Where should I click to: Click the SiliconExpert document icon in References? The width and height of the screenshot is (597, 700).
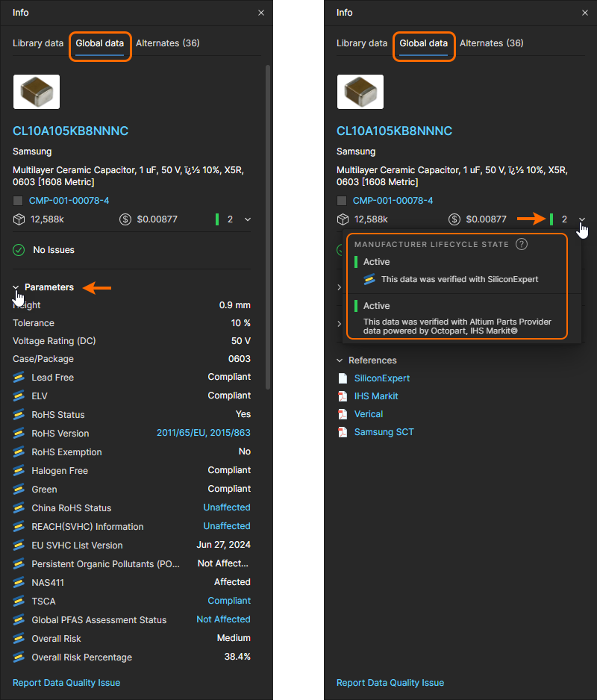click(x=343, y=378)
